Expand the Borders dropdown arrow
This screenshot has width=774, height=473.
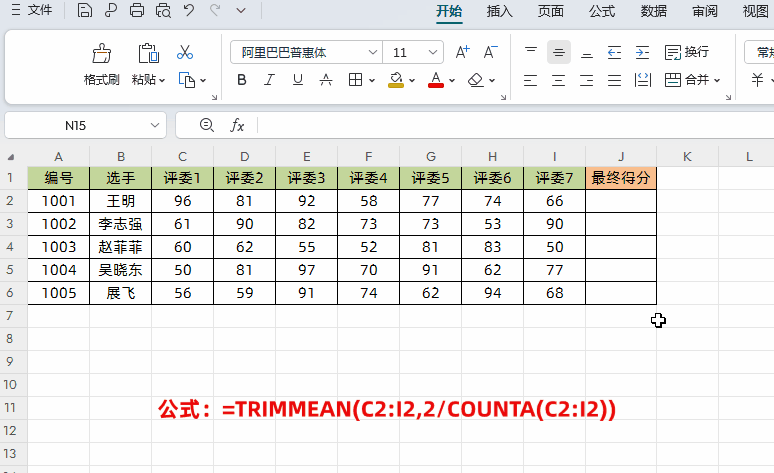(x=372, y=80)
